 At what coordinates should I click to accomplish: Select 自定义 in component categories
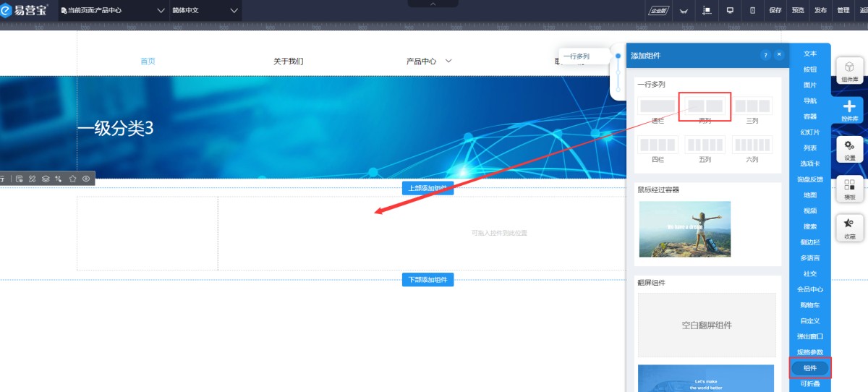pos(810,320)
